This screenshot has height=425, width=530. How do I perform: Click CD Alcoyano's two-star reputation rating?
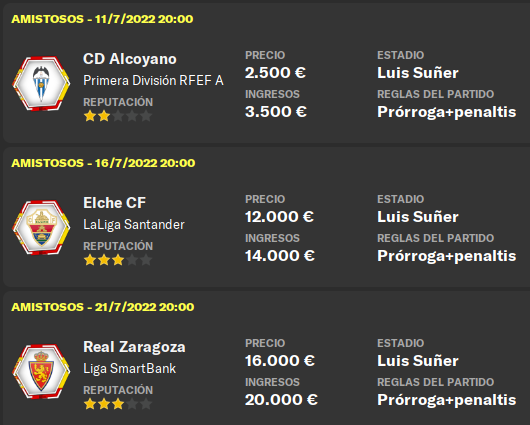[x=118, y=116]
